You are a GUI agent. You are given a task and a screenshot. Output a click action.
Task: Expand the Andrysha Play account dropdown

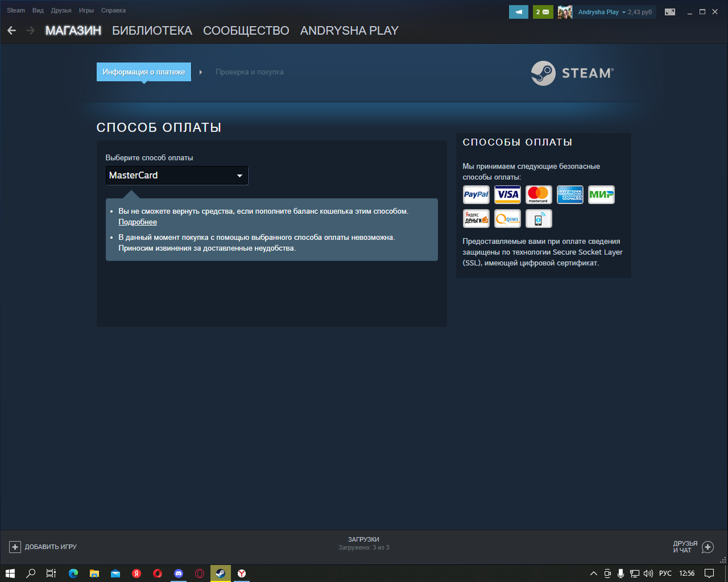602,12
